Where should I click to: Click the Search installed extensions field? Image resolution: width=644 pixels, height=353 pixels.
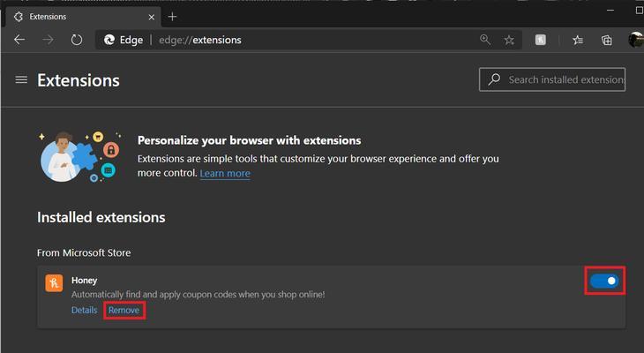[552, 79]
